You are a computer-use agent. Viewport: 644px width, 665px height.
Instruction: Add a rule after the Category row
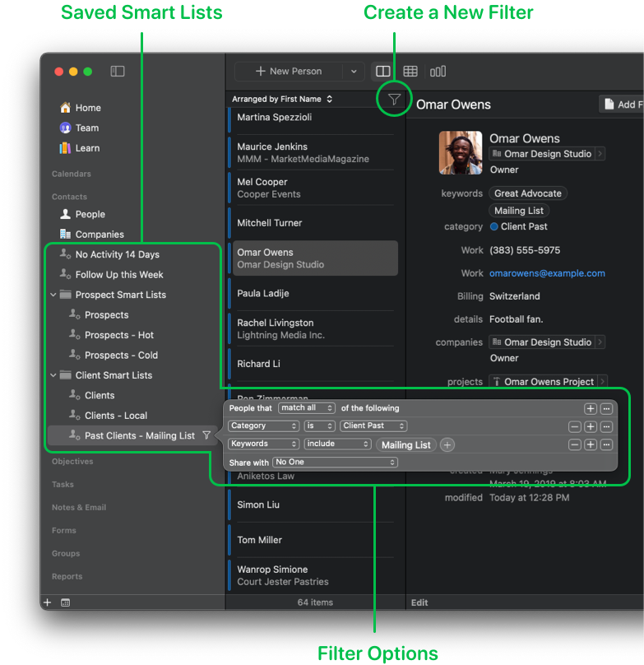591,426
